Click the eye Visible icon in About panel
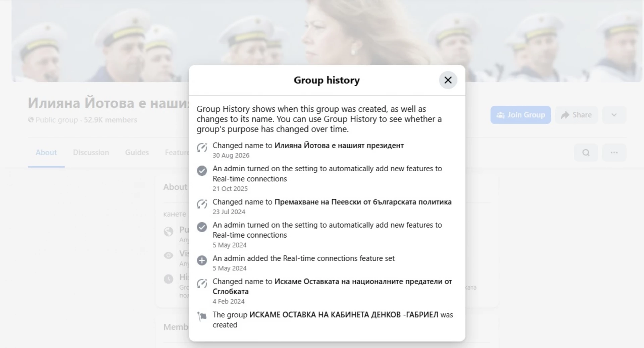The height and width of the screenshot is (348, 644). (168, 255)
